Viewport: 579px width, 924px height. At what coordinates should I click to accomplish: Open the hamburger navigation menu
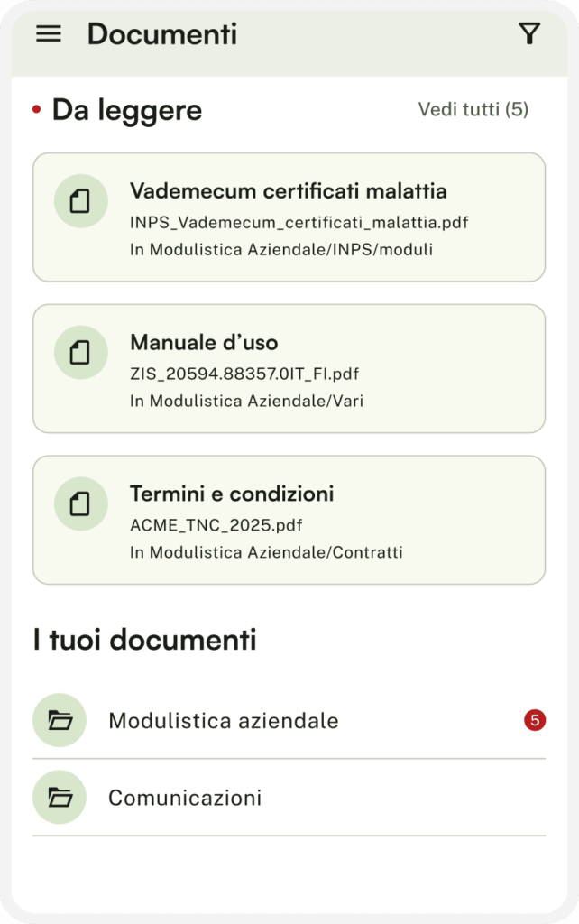[x=49, y=34]
